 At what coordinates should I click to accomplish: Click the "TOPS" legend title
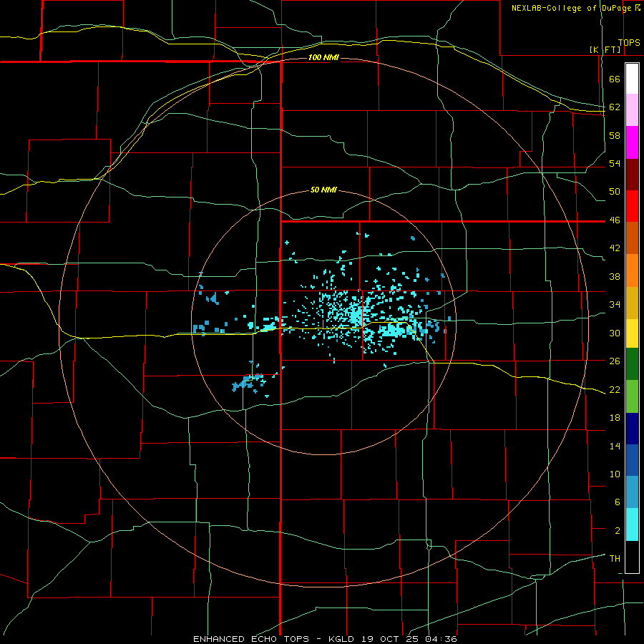pos(629,43)
